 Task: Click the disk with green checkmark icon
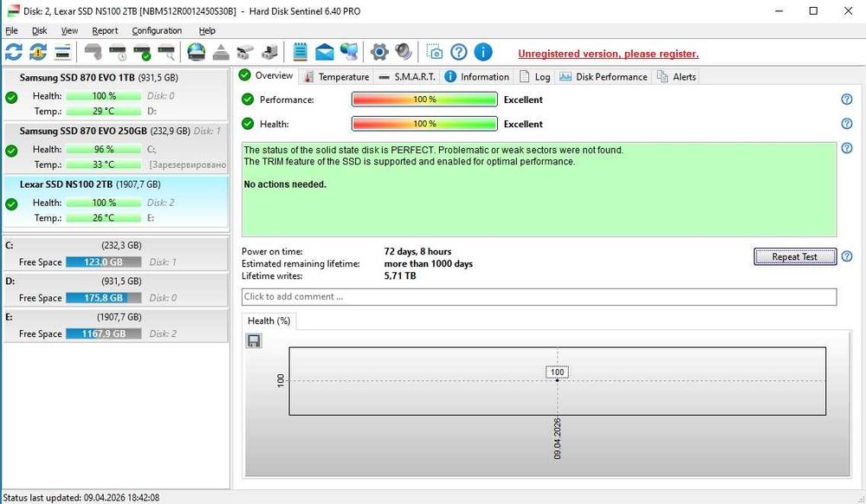[x=142, y=53]
